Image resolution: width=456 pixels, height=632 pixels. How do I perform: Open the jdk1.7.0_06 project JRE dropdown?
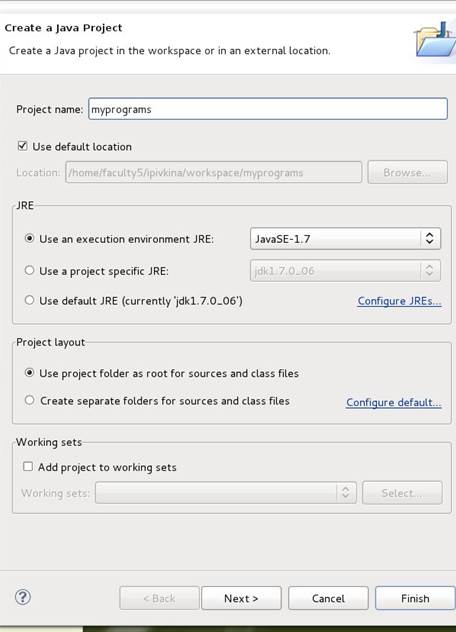(x=345, y=270)
